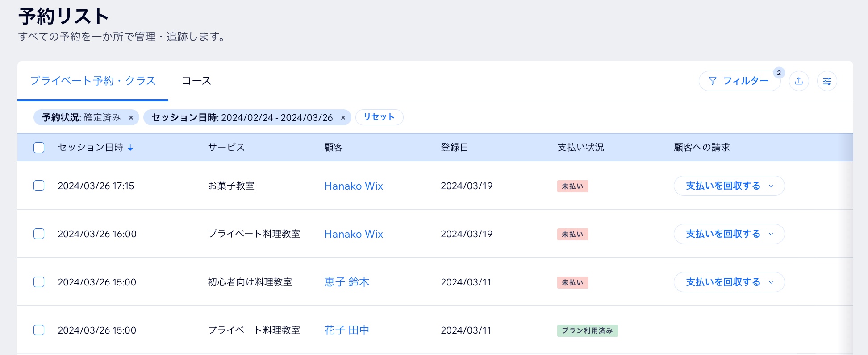
Task: Click the export upload icon button
Action: (x=799, y=81)
